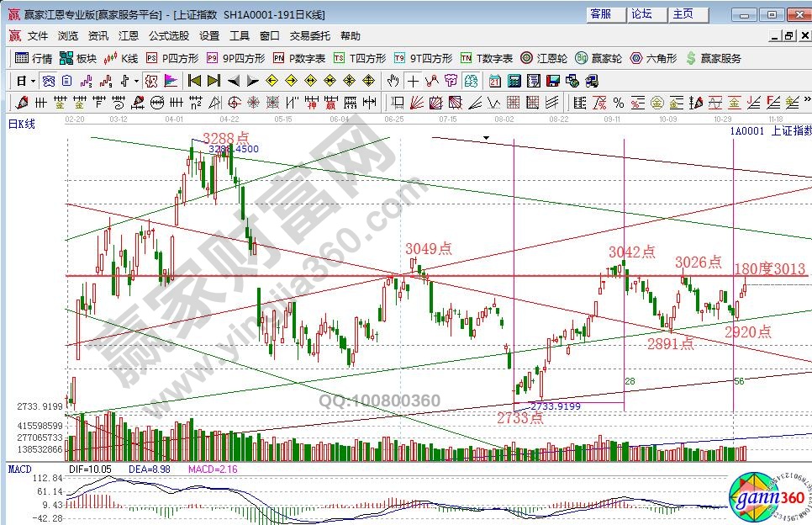Open the 日 period dropdown

tap(25, 81)
